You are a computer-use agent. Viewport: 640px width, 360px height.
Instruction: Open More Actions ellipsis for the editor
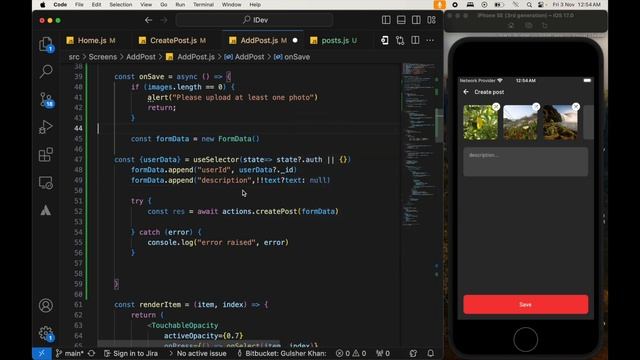tap(430, 40)
